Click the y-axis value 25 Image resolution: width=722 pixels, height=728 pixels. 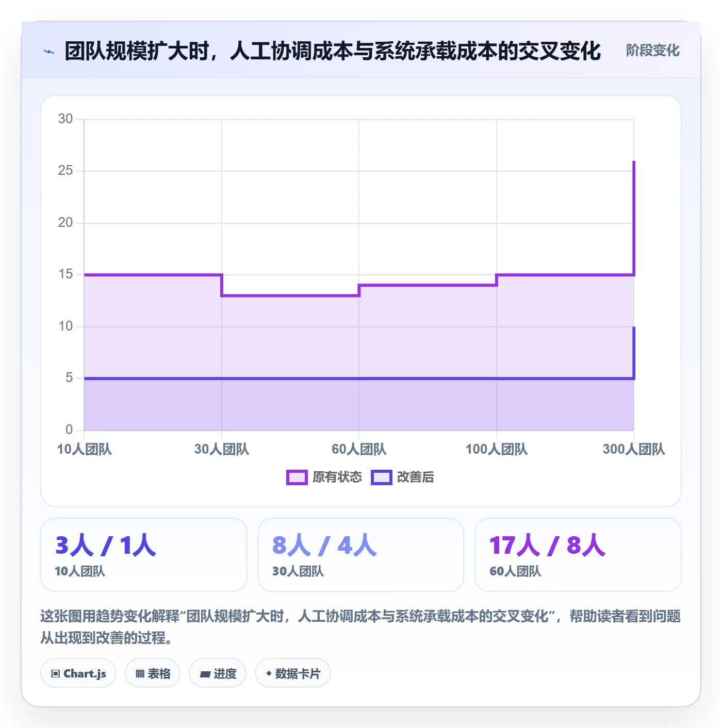(65, 171)
